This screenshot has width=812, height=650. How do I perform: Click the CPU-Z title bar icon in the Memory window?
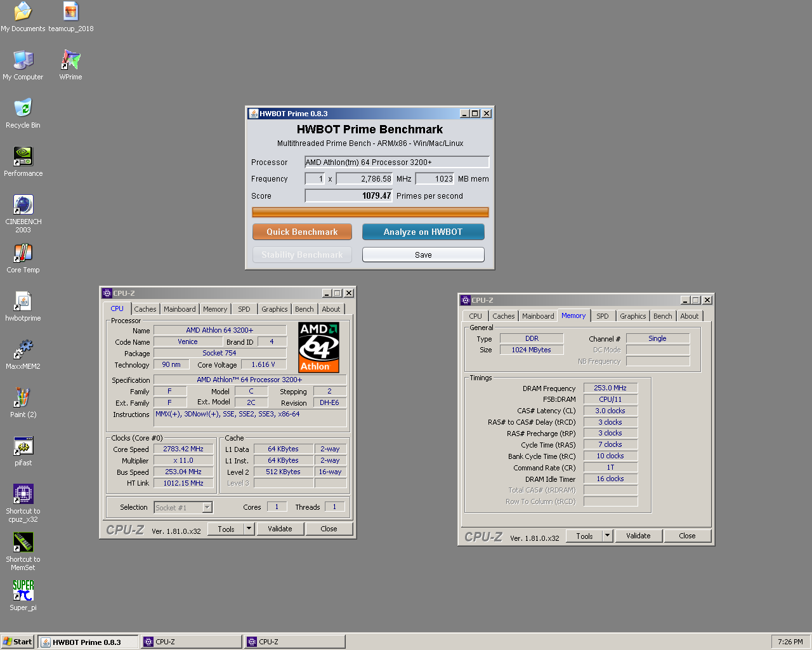click(x=466, y=300)
